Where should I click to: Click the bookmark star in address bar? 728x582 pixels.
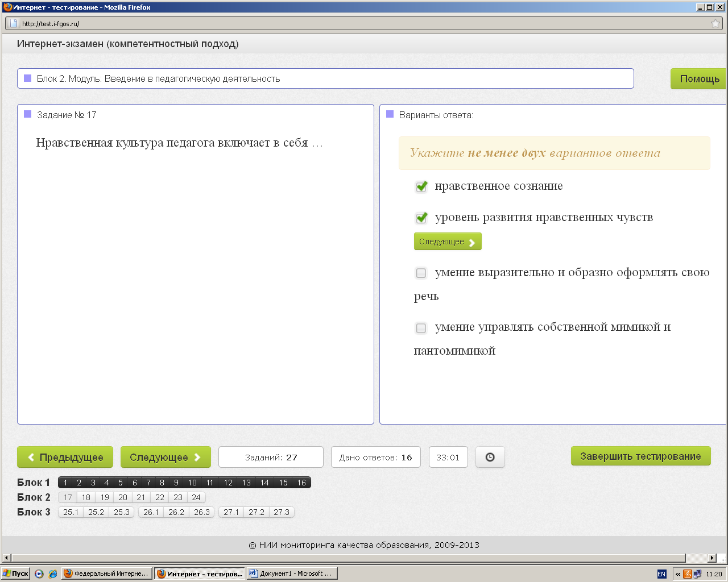click(x=715, y=23)
